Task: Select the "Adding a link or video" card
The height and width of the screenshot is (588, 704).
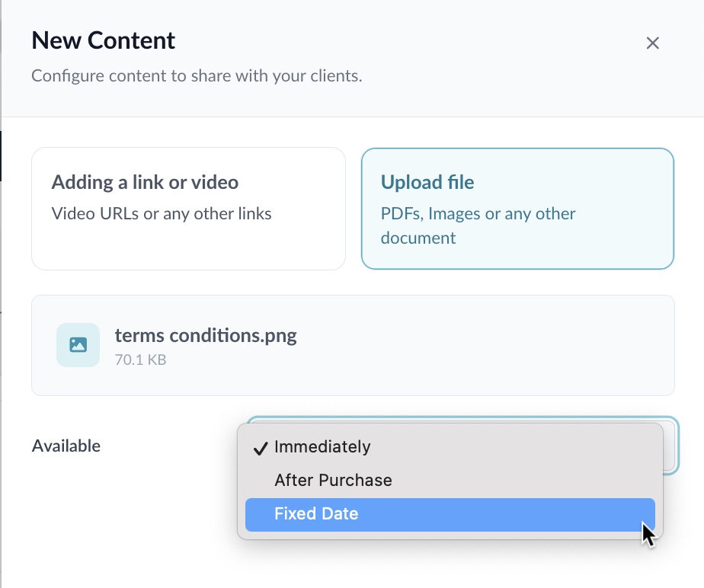Action: tap(188, 209)
